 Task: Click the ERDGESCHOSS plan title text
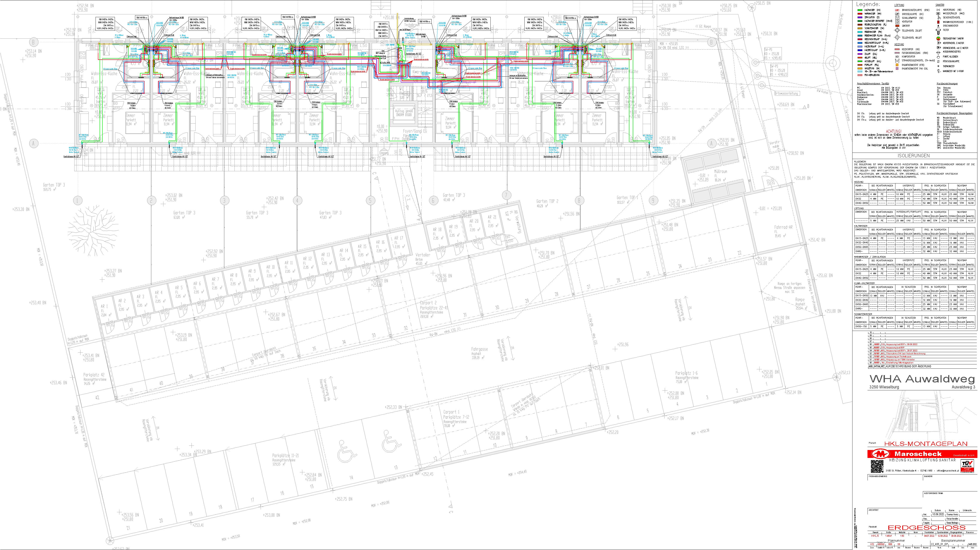pos(926,527)
